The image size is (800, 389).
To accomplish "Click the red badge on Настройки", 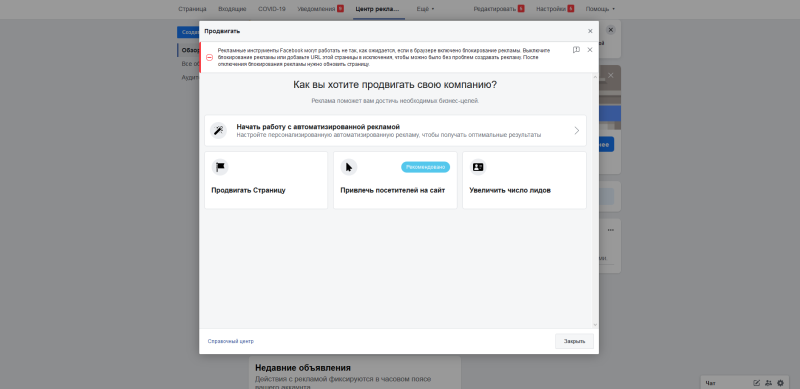I will [570, 9].
